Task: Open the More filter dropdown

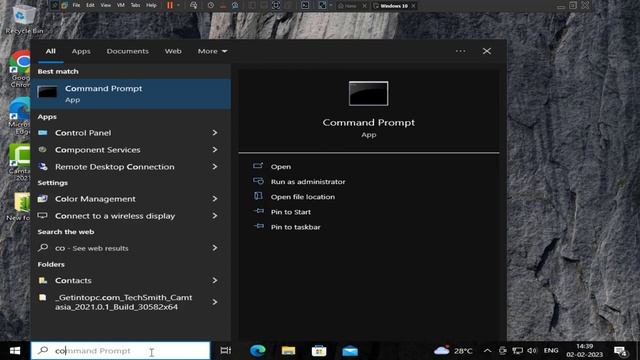Action: pos(212,51)
